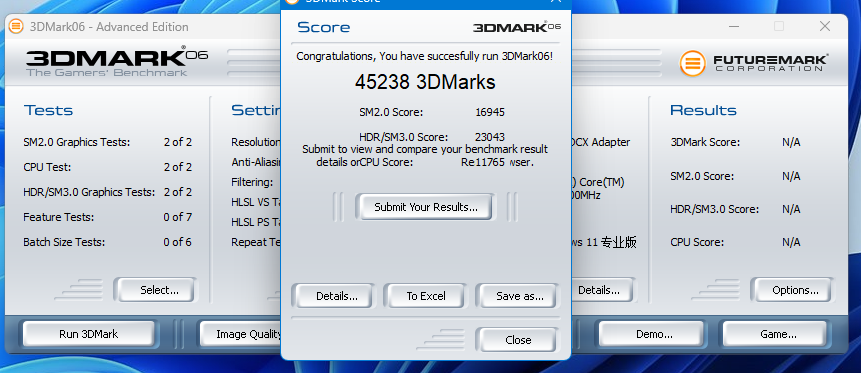
Task: Click Submit Your Results button
Action: 426,207
